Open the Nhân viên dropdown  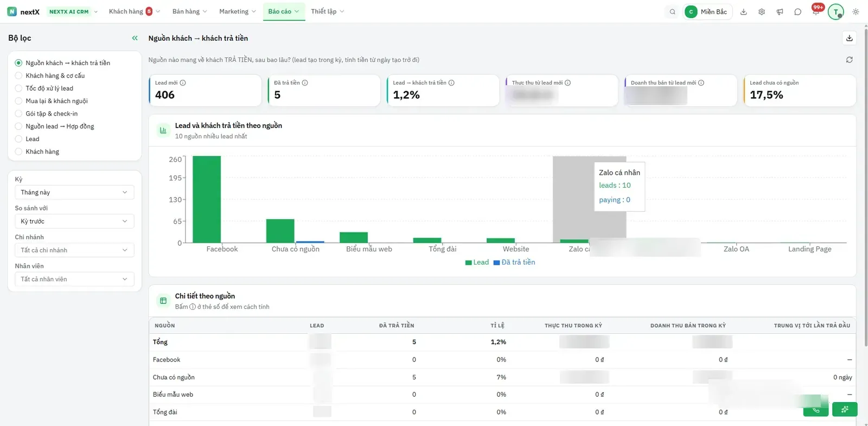coord(74,279)
